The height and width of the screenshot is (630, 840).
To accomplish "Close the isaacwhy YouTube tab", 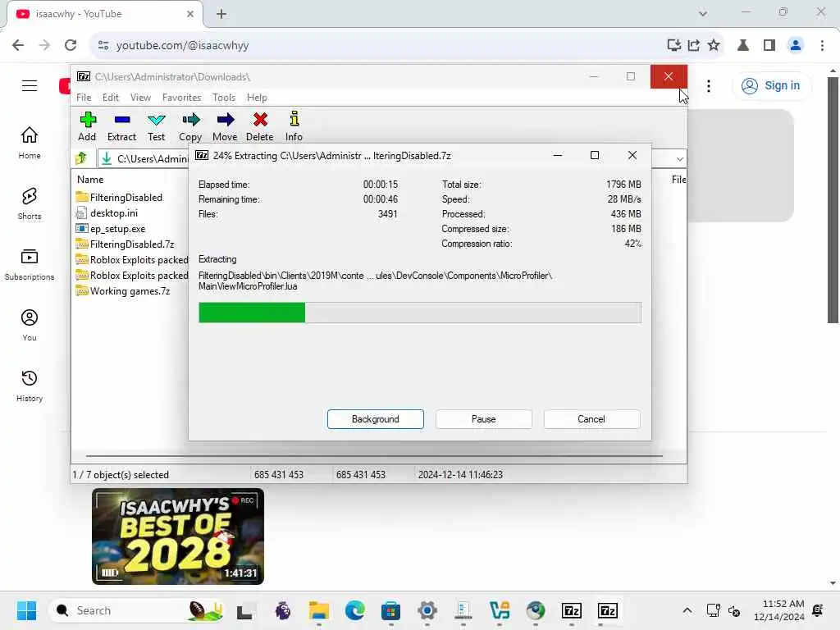I will tap(190, 14).
